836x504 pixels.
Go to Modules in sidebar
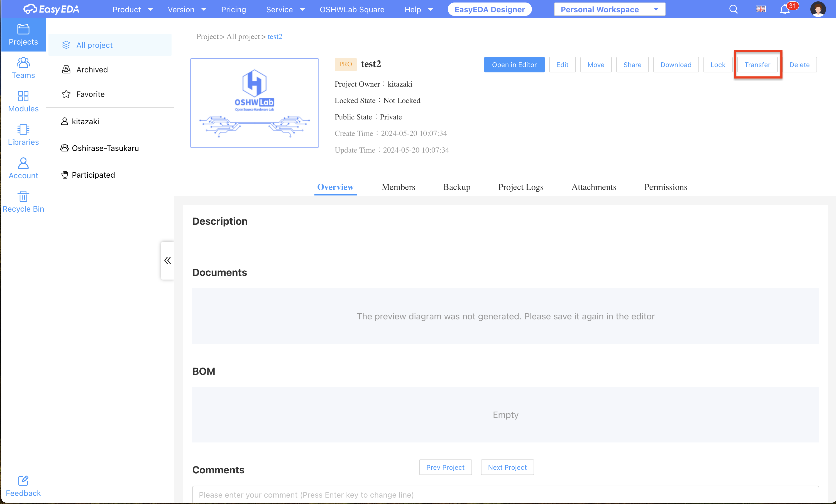click(x=23, y=101)
